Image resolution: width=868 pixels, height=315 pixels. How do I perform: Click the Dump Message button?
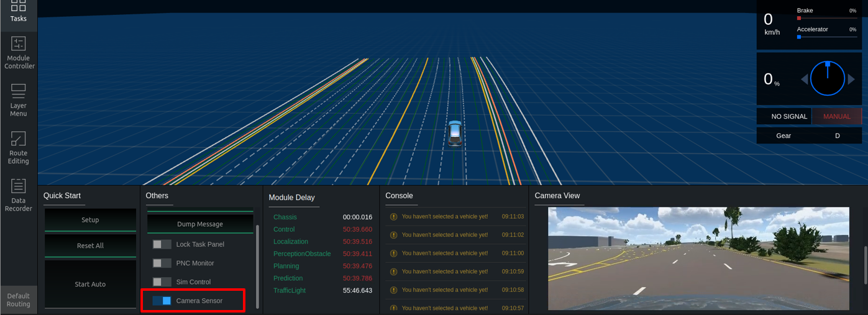200,224
